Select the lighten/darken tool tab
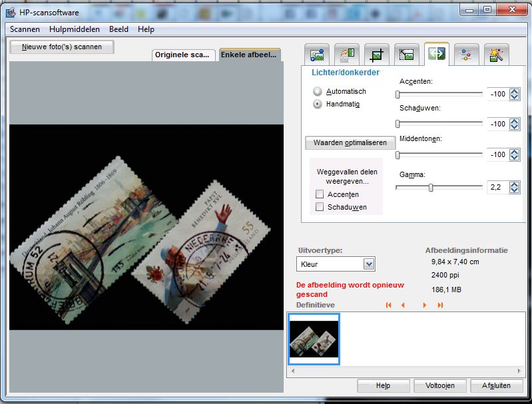 coord(437,54)
